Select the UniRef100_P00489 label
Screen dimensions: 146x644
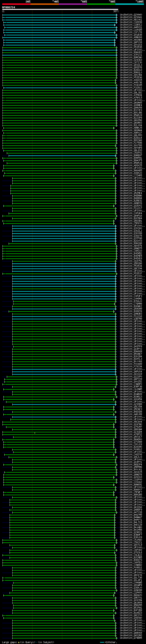click(x=131, y=364)
